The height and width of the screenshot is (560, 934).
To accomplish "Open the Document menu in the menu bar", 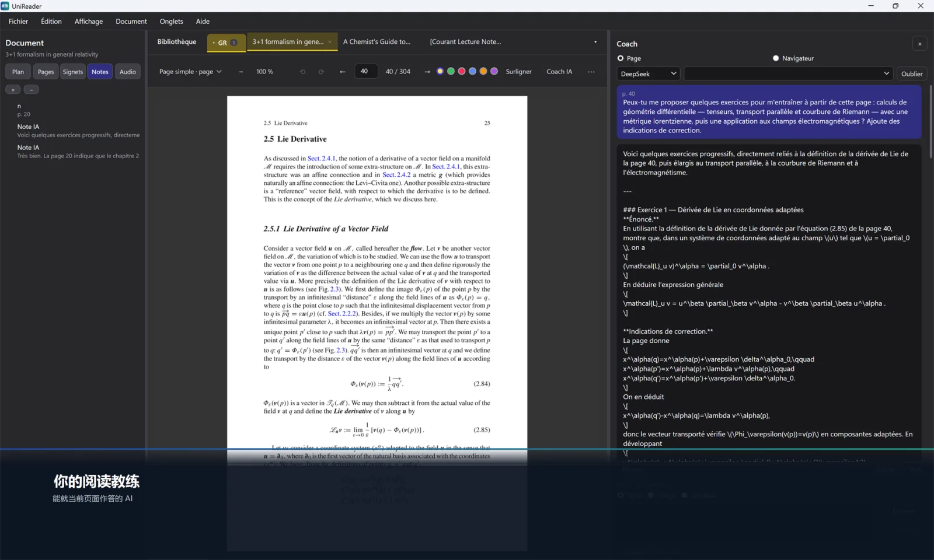I will point(131,22).
